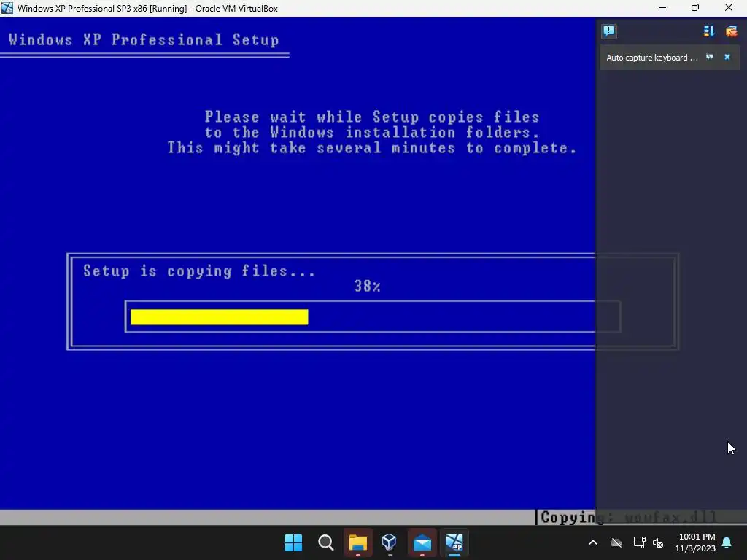Open the clock and date flyout
Image resolution: width=747 pixels, height=560 pixels.
coord(695,542)
